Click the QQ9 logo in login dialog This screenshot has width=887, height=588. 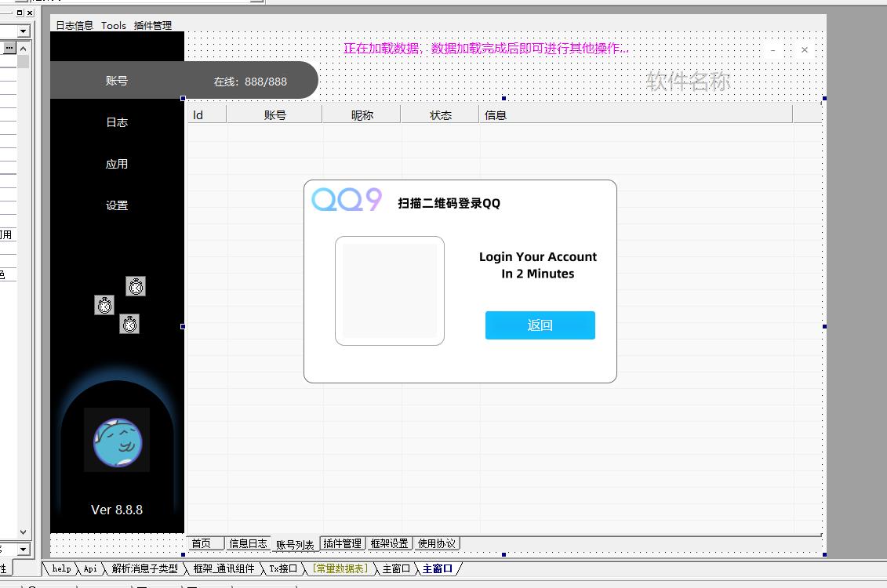point(347,200)
